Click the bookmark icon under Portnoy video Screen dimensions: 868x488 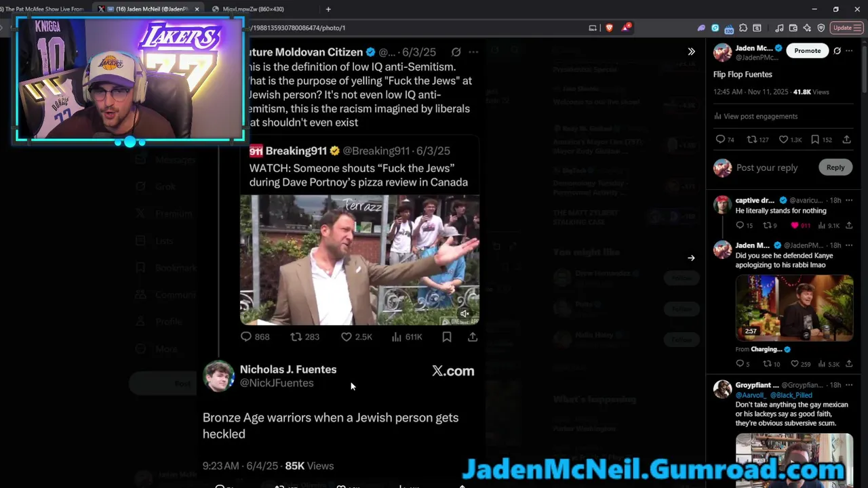447,337
